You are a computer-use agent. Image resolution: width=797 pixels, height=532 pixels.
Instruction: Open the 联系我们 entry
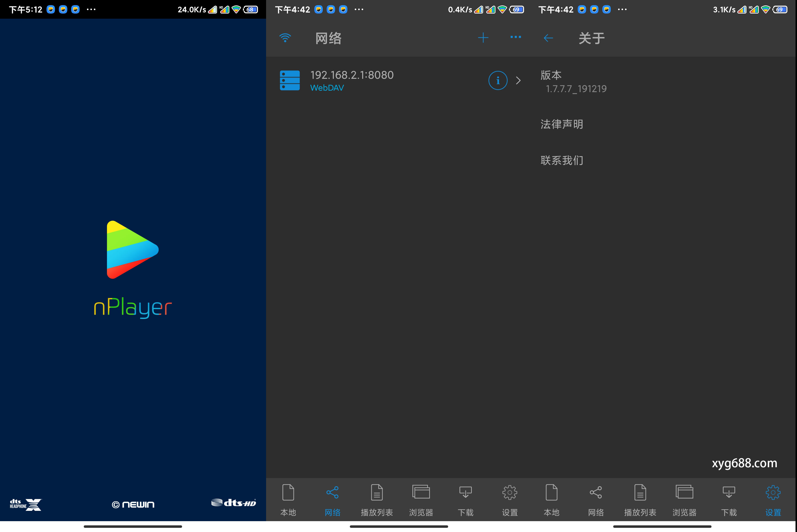click(562, 160)
